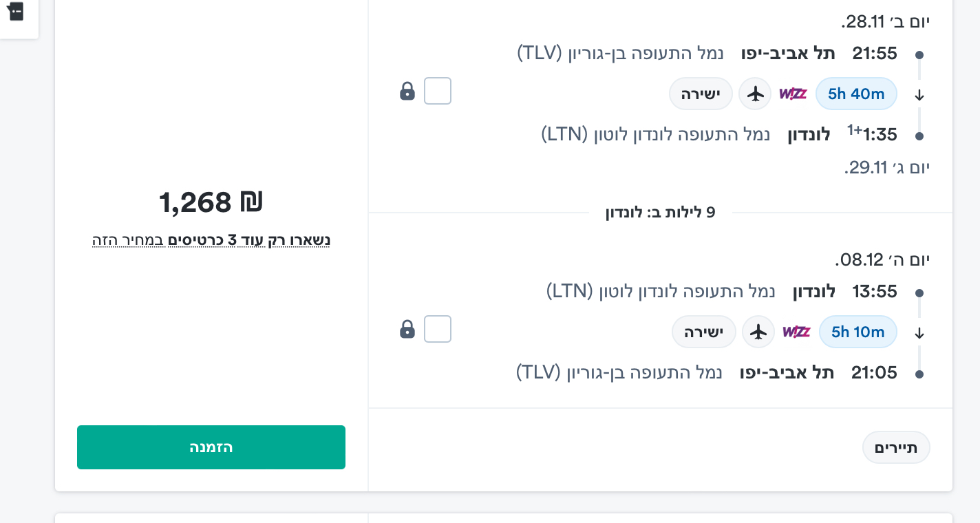Click the '9 לילות ב: לונדון' stay divider

(x=661, y=213)
